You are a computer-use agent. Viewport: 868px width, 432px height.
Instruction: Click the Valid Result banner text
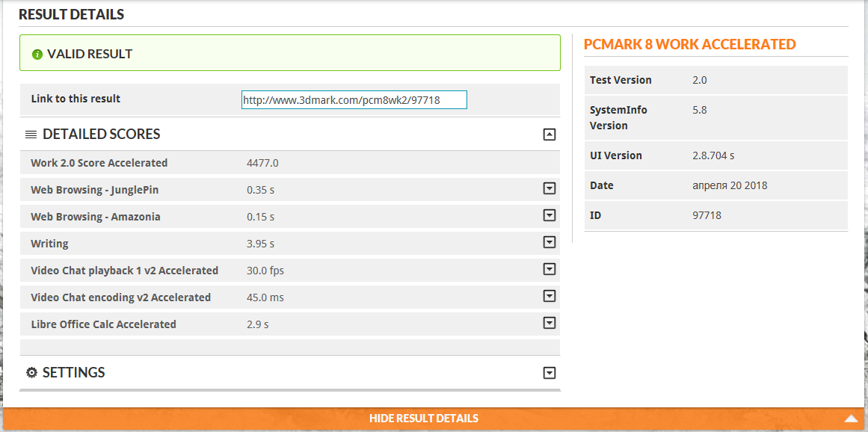[90, 55]
